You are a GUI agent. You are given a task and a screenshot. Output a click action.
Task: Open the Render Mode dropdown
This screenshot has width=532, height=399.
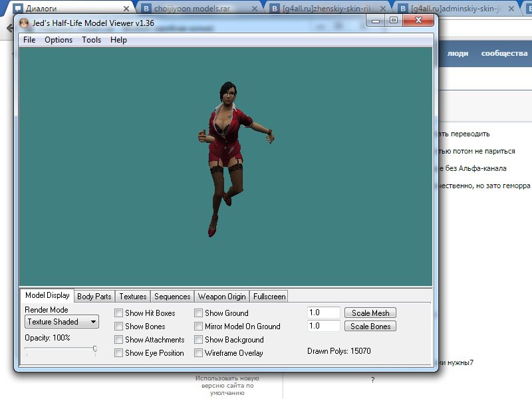[x=62, y=322]
